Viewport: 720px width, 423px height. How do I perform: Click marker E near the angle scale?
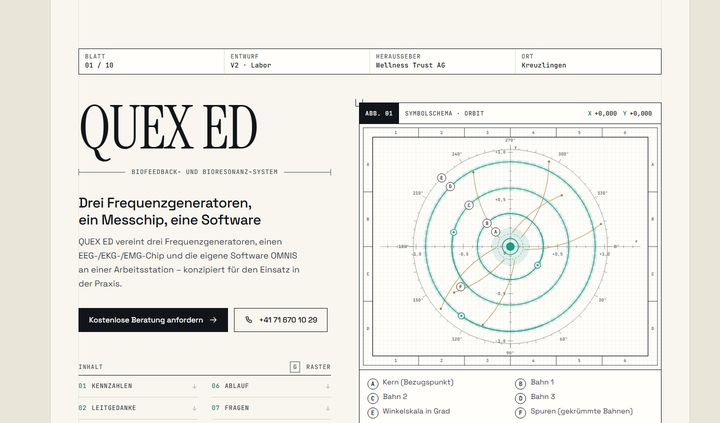click(441, 178)
